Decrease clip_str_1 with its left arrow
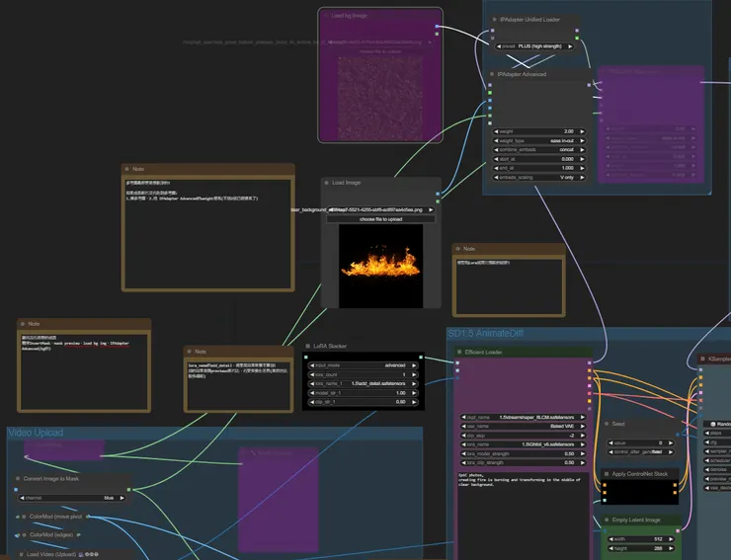This screenshot has width=731, height=560. pos(312,401)
